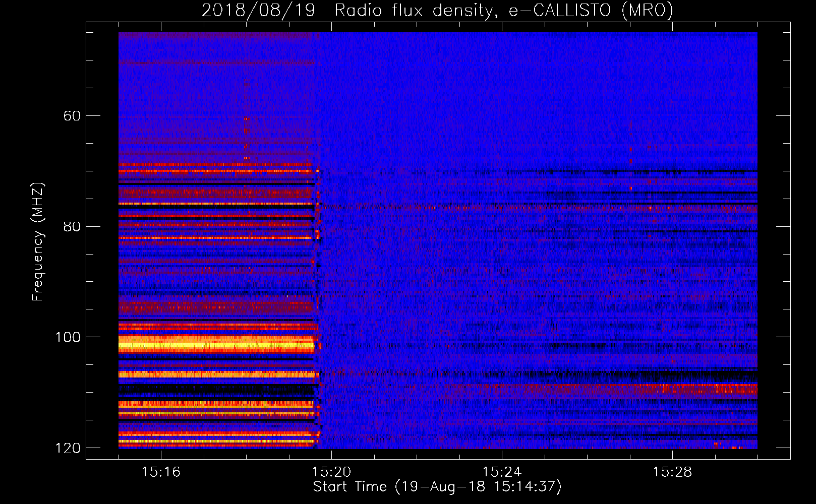816x504 pixels.
Task: Click the 'Start Time (19-Aug-18 15:14:37)' label
Action: [437, 487]
